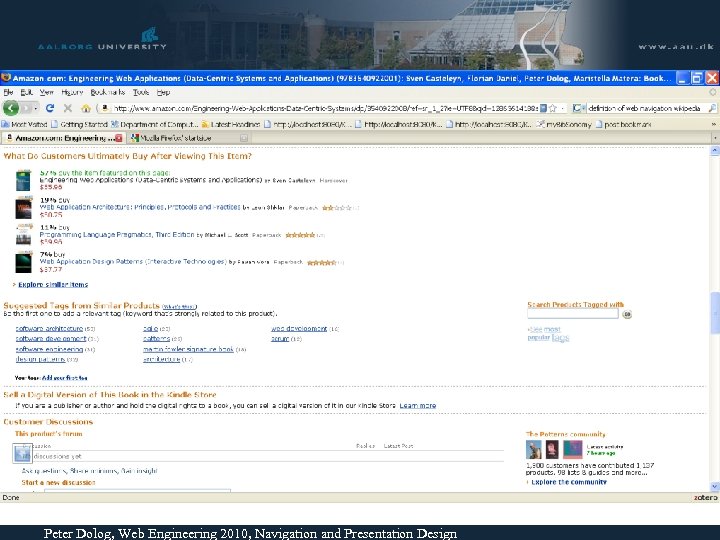Click the reload page icon
This screenshot has height=540, width=720.
50,108
